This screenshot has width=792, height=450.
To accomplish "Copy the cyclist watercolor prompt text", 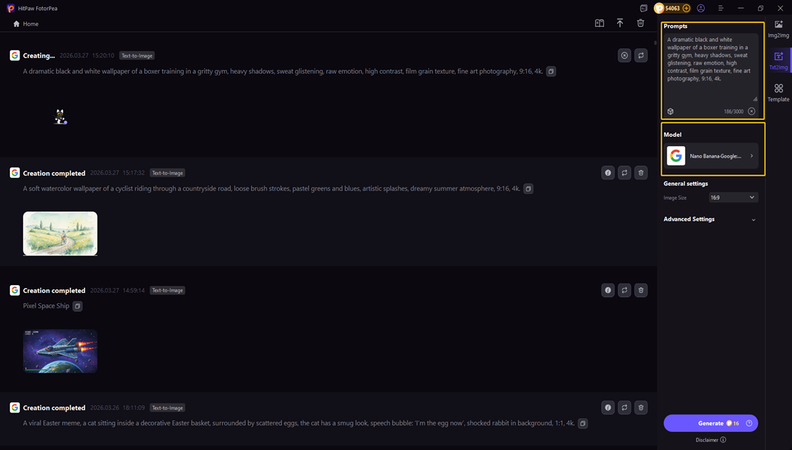I will pyautogui.click(x=529, y=188).
